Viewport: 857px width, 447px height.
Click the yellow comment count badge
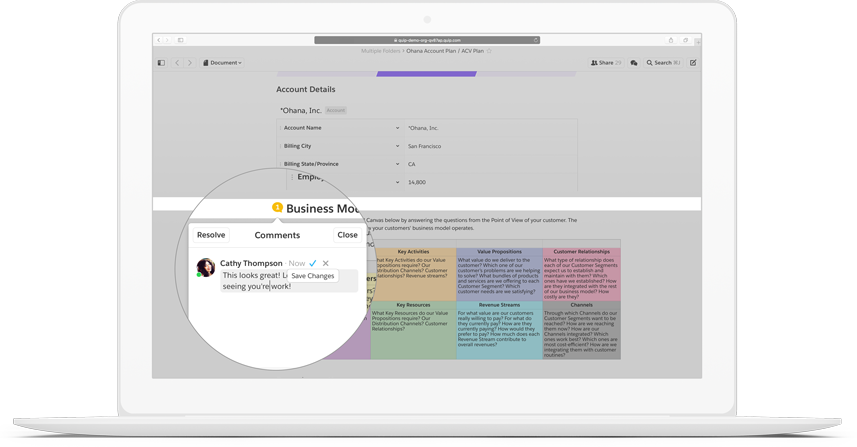click(x=277, y=208)
